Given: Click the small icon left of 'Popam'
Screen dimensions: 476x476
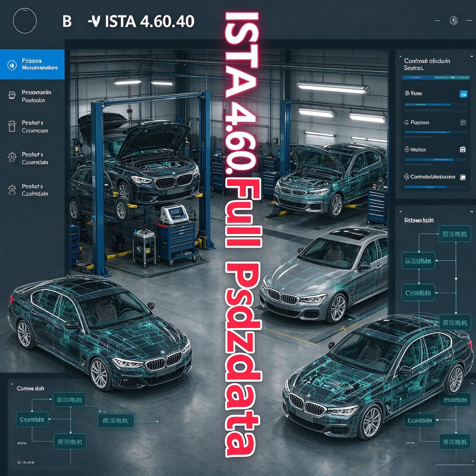Looking at the screenshot, I should pos(407,122).
